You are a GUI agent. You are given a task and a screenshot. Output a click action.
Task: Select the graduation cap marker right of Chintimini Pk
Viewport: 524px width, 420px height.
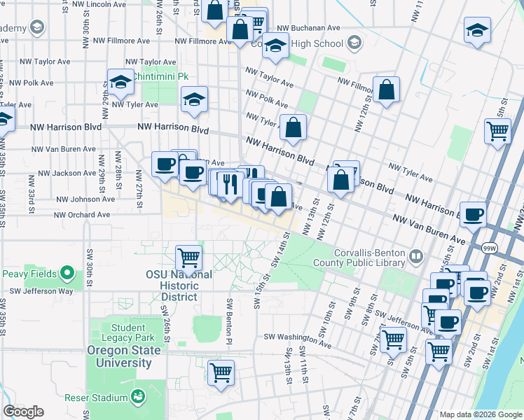(x=194, y=100)
